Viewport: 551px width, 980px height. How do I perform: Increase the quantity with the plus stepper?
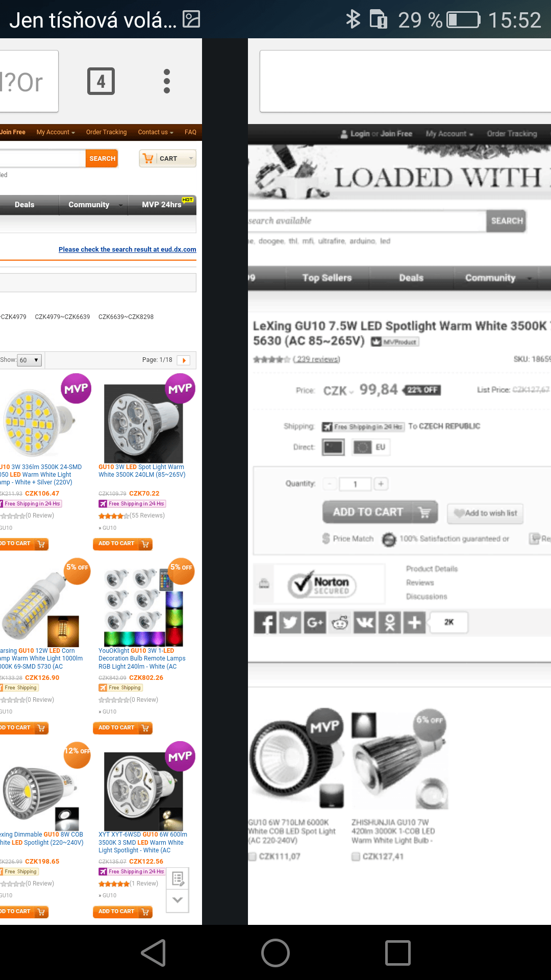[x=381, y=484]
